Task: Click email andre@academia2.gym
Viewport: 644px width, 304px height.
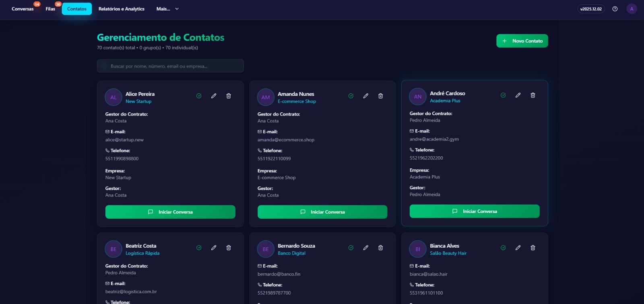Action: point(434,139)
